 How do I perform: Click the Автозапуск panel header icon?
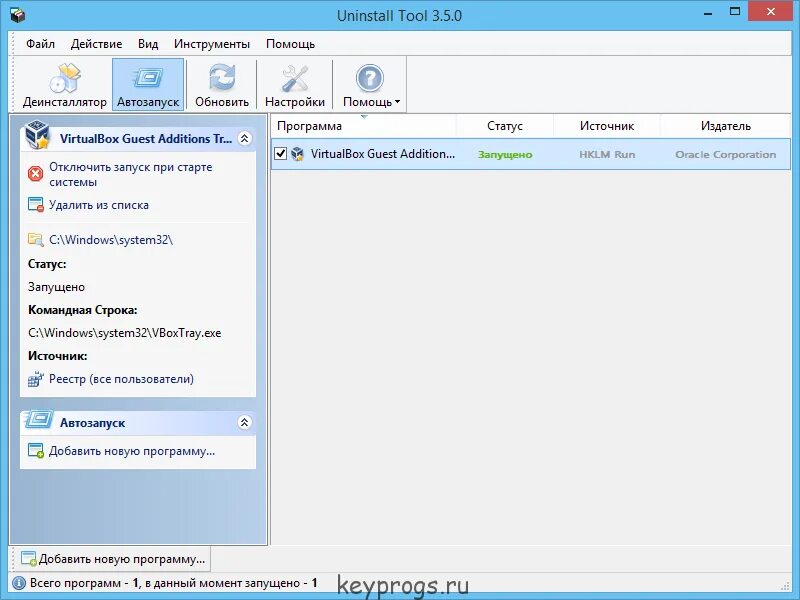[38, 419]
